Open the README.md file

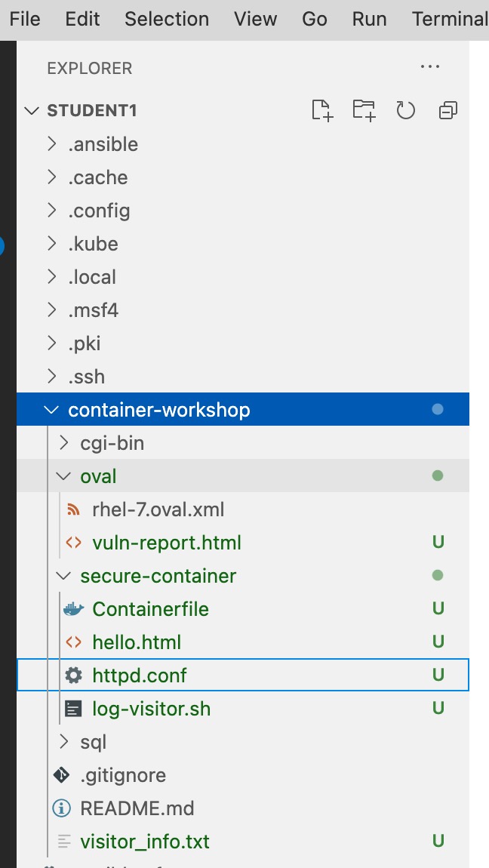point(137,808)
